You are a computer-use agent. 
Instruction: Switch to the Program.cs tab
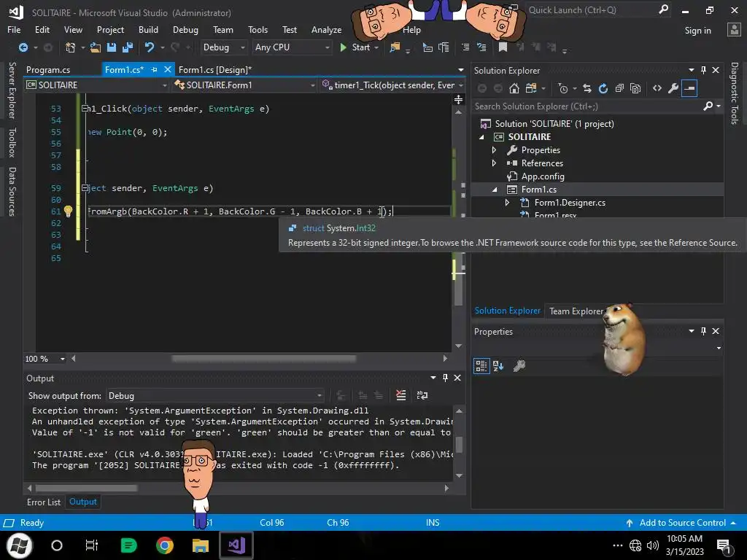coord(48,69)
